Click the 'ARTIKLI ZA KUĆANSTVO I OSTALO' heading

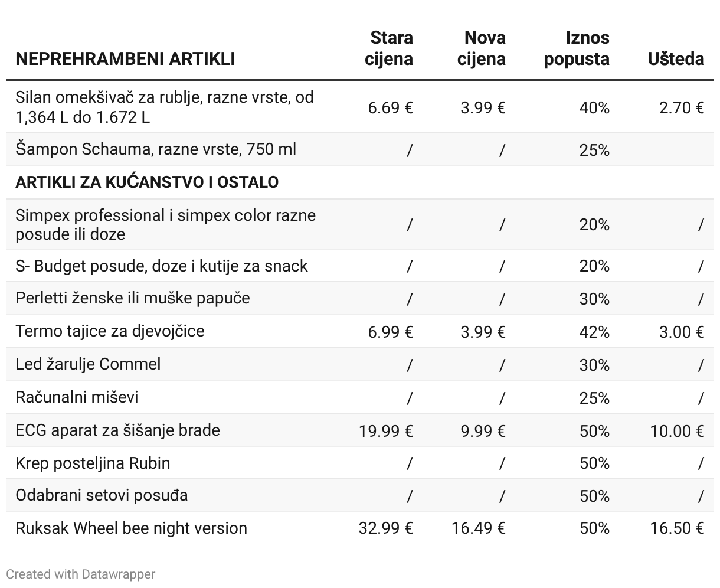[x=147, y=182]
